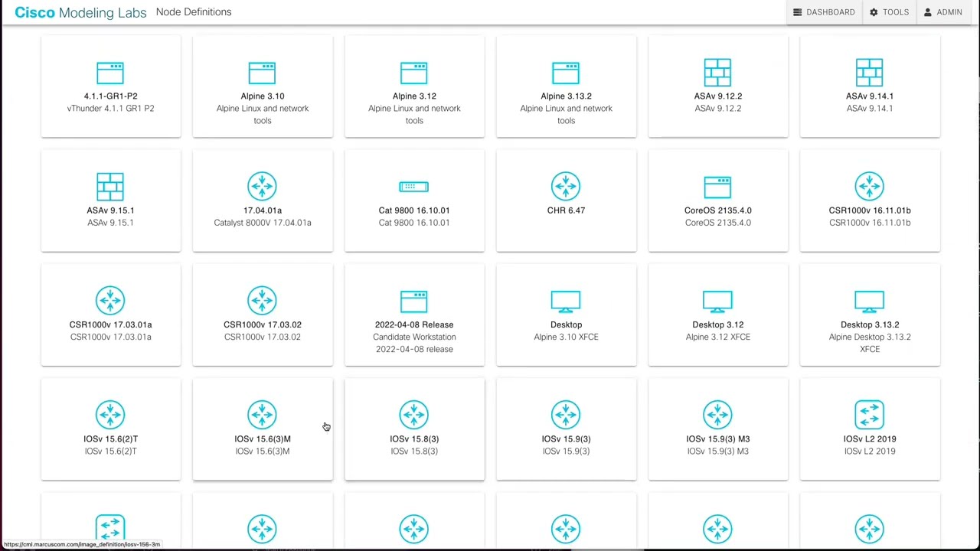Select the Cat 9800 16.10.01 controller icon
Image resolution: width=980 pixels, height=551 pixels.
coord(414,187)
